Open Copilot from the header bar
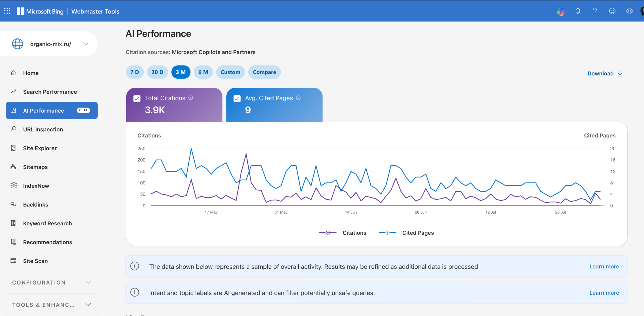This screenshot has height=316, width=644. click(560, 11)
